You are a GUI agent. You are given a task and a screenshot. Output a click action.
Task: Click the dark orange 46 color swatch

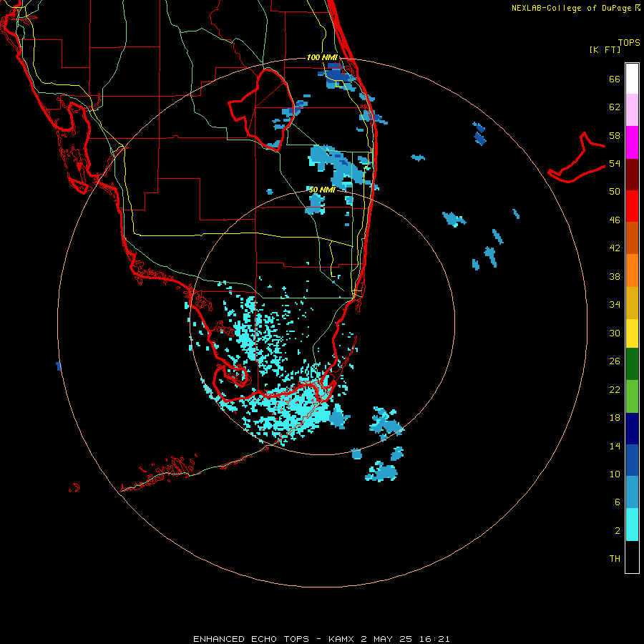632,238
